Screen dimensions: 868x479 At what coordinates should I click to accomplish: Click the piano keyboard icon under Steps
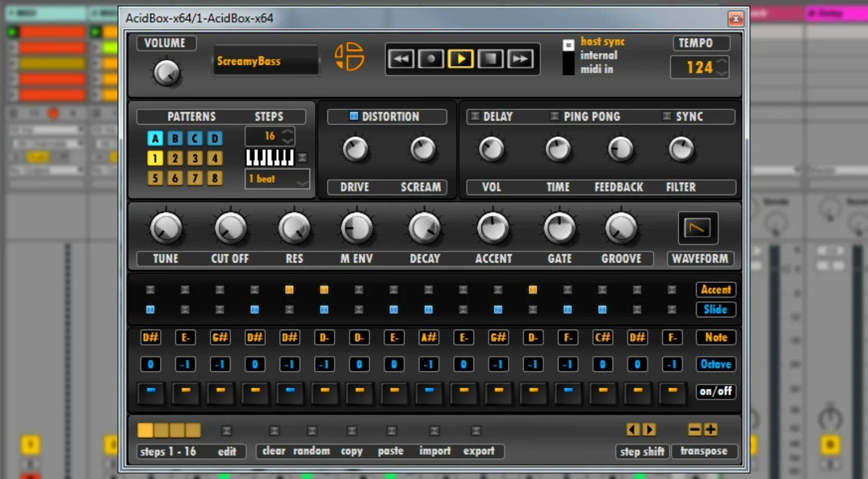[270, 157]
